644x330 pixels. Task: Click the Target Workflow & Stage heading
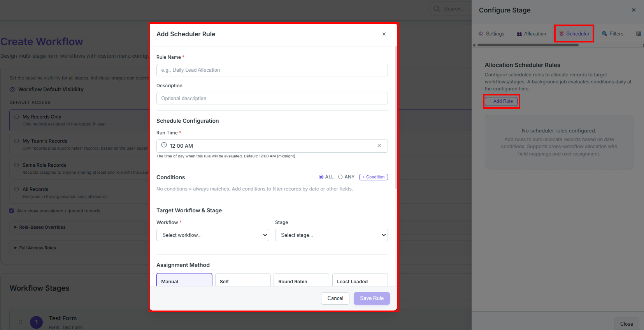click(x=189, y=210)
